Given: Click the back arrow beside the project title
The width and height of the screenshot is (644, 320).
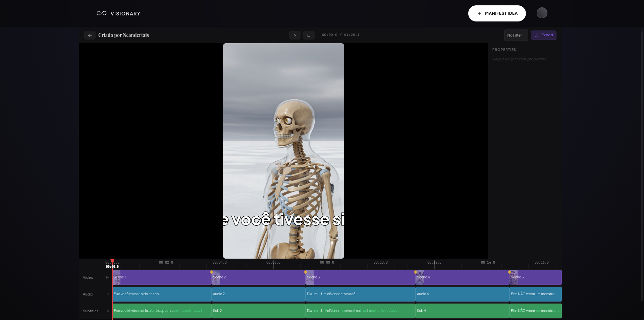Looking at the screenshot, I should pyautogui.click(x=90, y=35).
